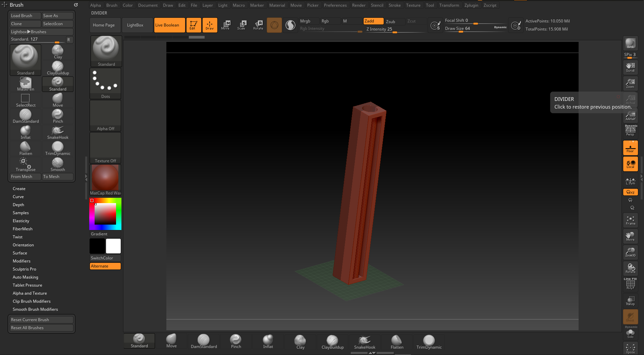Select the DamStandard brush in Brush palette
This screenshot has width=644, height=355.
coord(25,116)
